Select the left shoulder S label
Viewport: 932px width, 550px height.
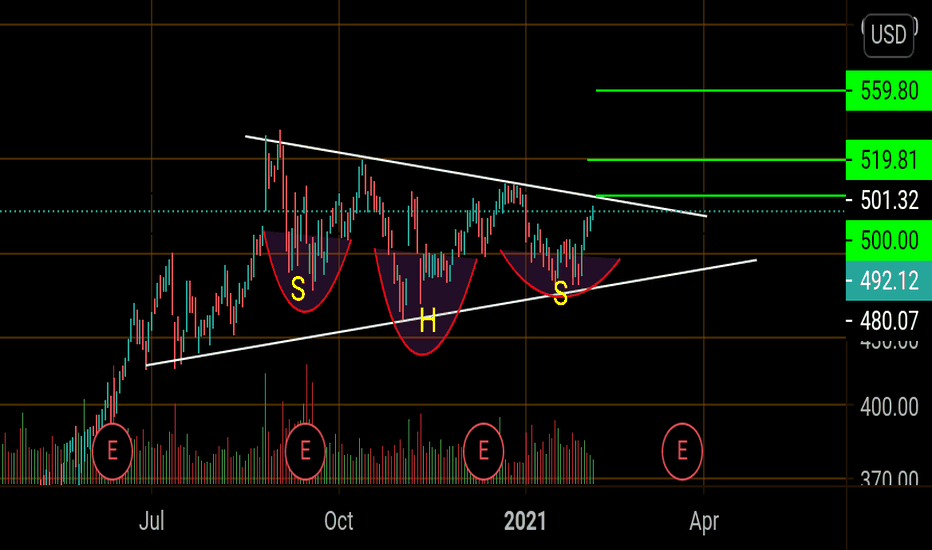click(x=298, y=290)
